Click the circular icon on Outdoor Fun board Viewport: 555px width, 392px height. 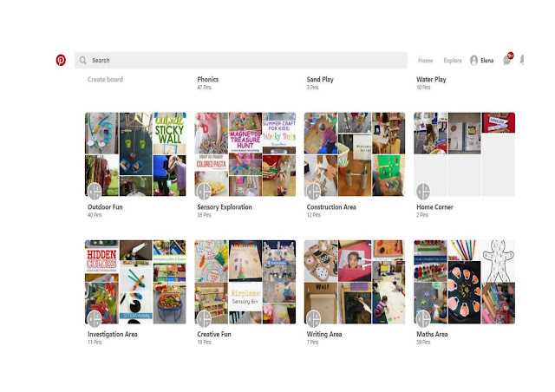pos(95,191)
